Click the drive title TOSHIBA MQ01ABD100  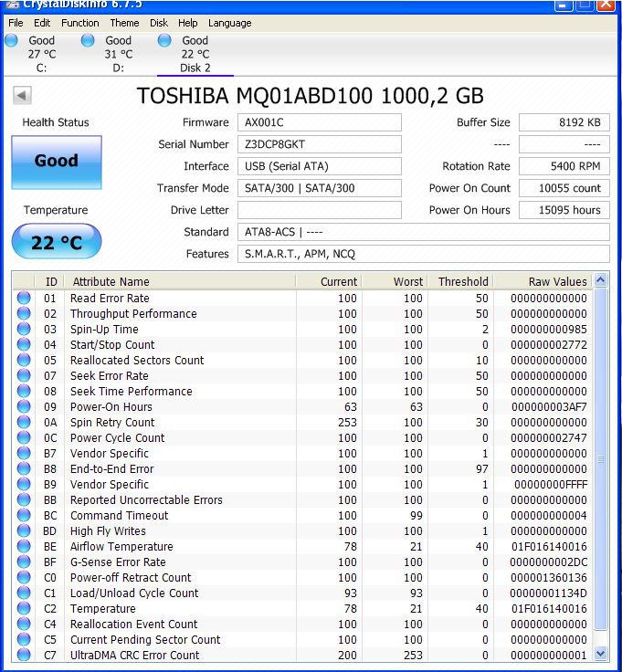point(311,96)
